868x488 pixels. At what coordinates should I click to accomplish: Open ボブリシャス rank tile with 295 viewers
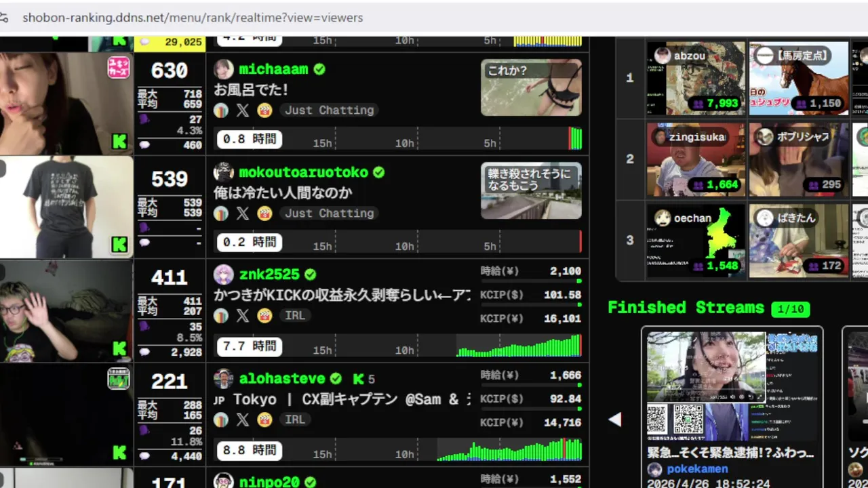[x=798, y=159]
